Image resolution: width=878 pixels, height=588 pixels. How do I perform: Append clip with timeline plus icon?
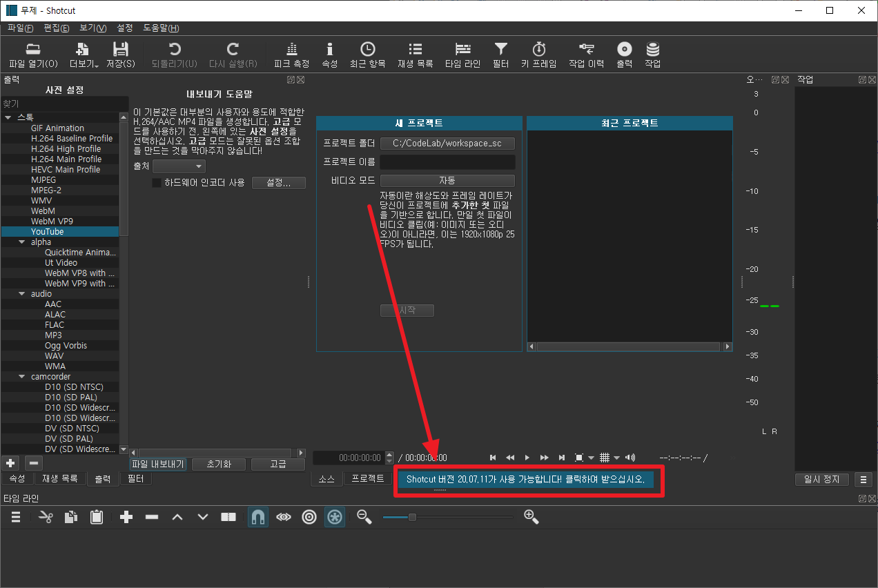pyautogui.click(x=126, y=516)
